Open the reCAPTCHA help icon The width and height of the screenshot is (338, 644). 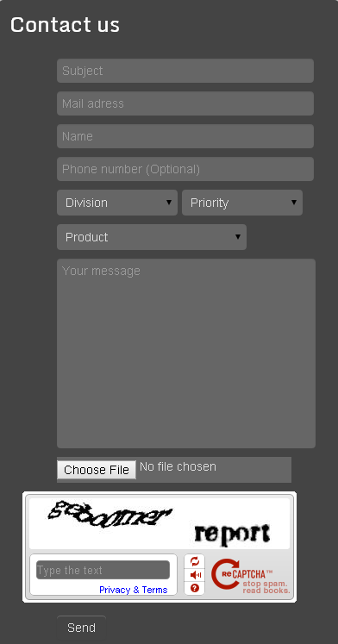click(x=195, y=588)
